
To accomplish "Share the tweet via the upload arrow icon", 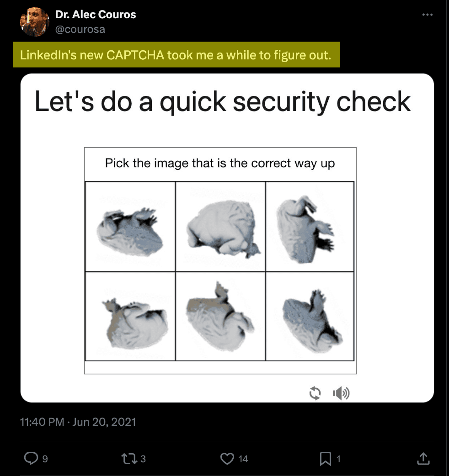I will (423, 459).
